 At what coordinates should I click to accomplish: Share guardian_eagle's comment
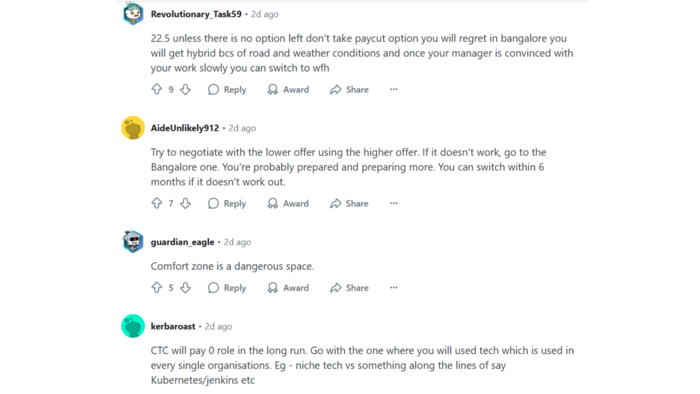[x=349, y=287]
